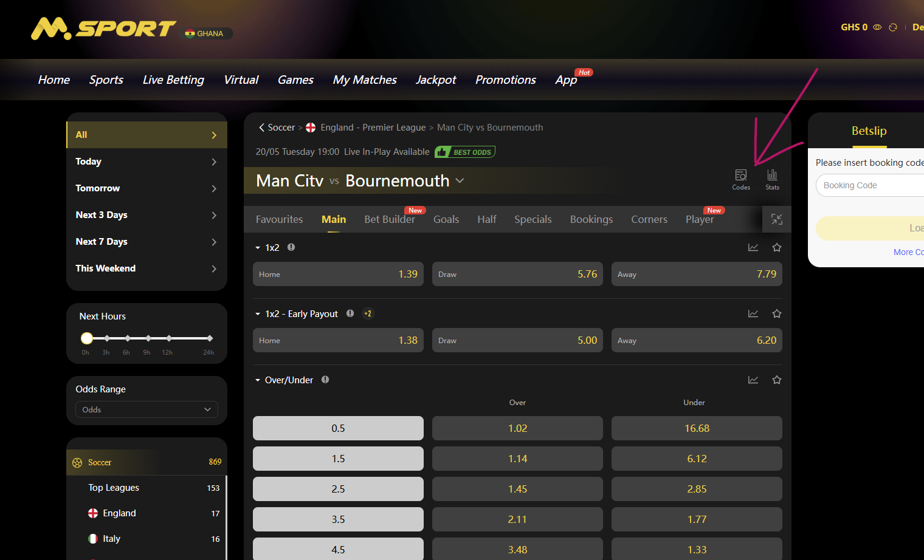The height and width of the screenshot is (560, 924).
Task: Open the match switcher chevron beside Bournemouth
Action: (x=460, y=180)
